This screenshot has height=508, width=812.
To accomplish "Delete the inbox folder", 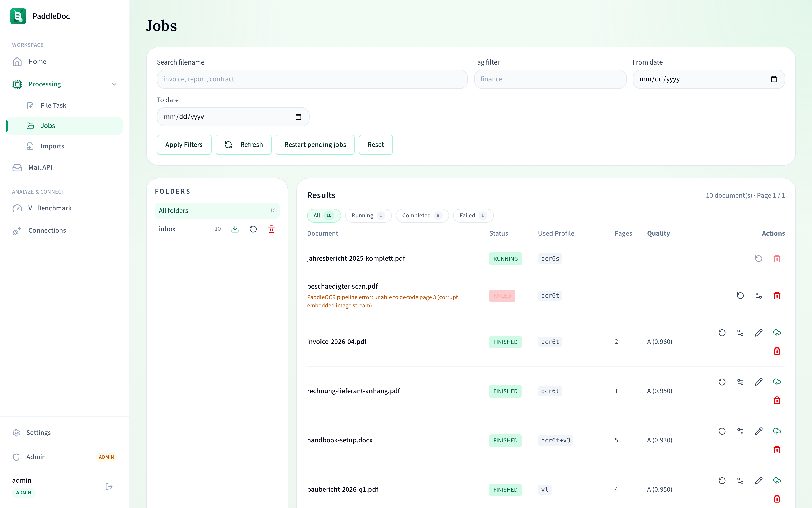I will tap(272, 229).
